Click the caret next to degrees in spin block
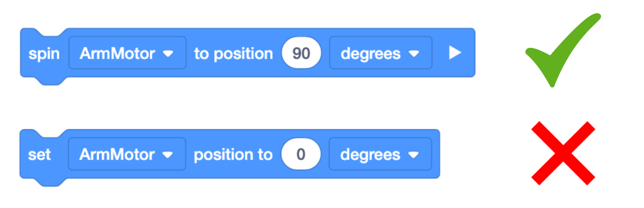Screen dimensions: 644x208 414,54
